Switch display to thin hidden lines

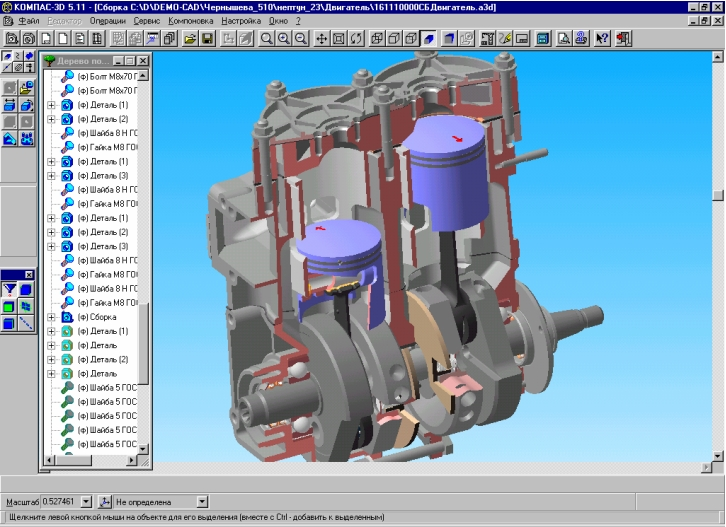click(x=412, y=38)
